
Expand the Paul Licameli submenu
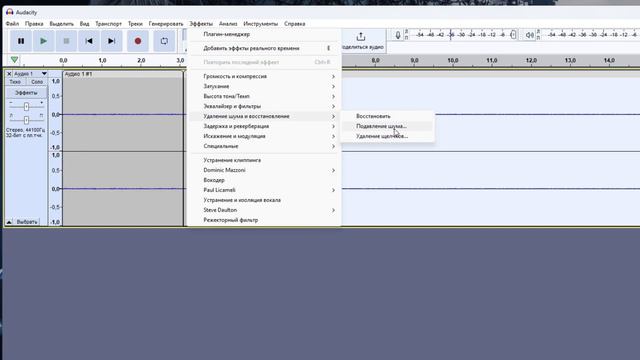point(264,190)
